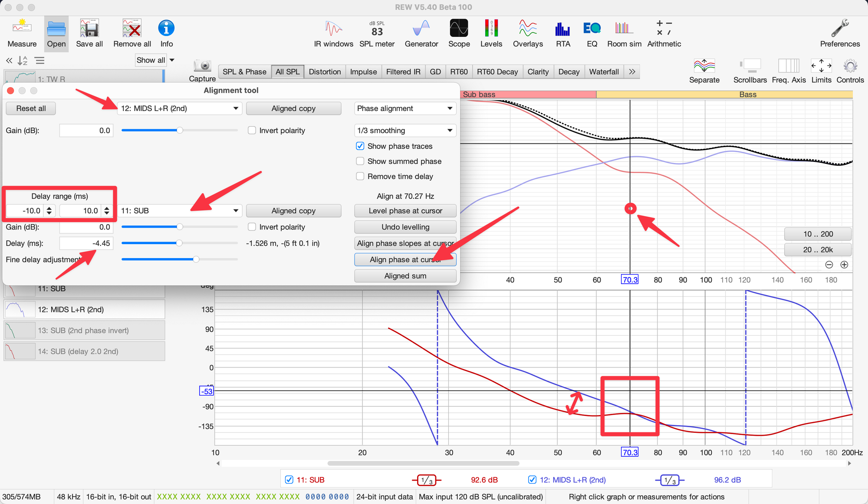
Task: Expand the 1/3 smoothing dropdown
Action: click(405, 131)
